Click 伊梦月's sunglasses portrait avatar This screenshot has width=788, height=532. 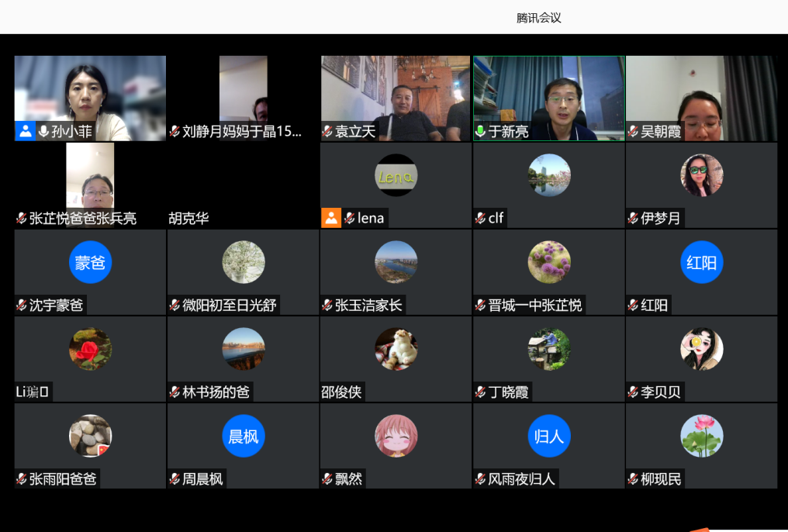coord(702,175)
